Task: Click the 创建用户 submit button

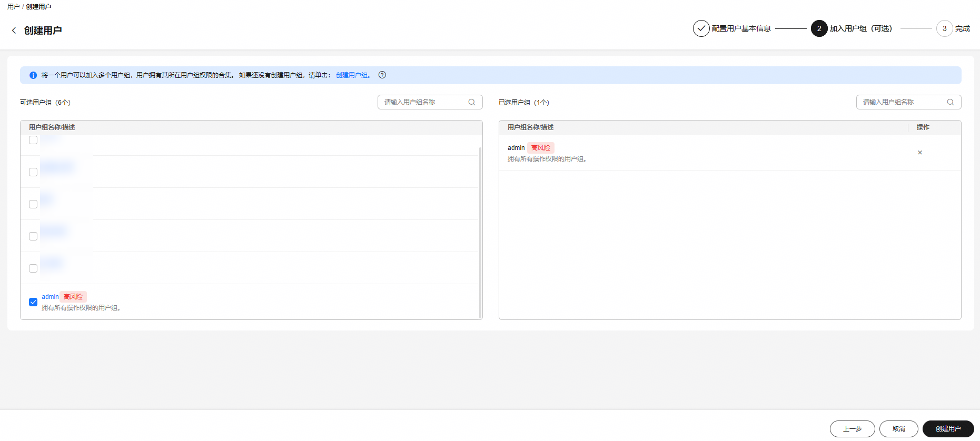Action: (x=948, y=429)
